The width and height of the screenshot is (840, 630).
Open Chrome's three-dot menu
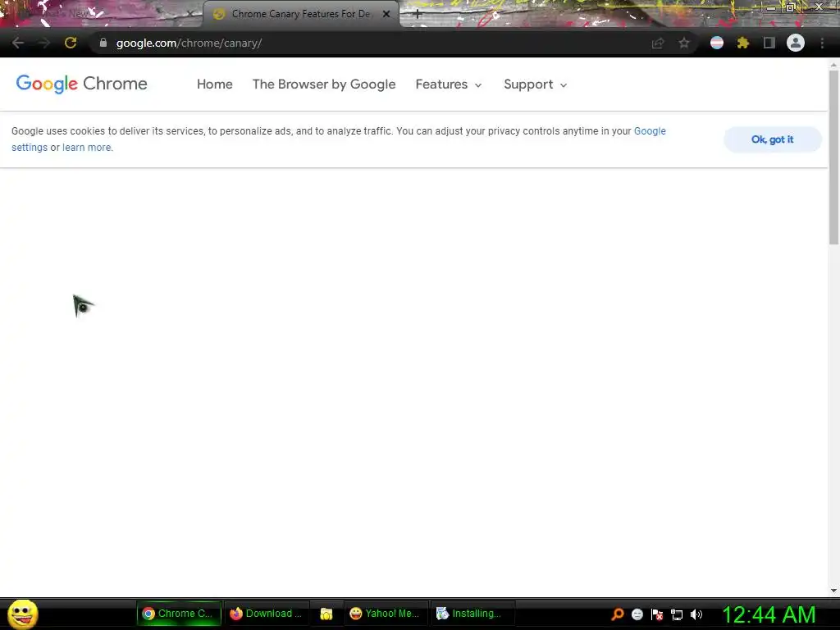coord(822,43)
